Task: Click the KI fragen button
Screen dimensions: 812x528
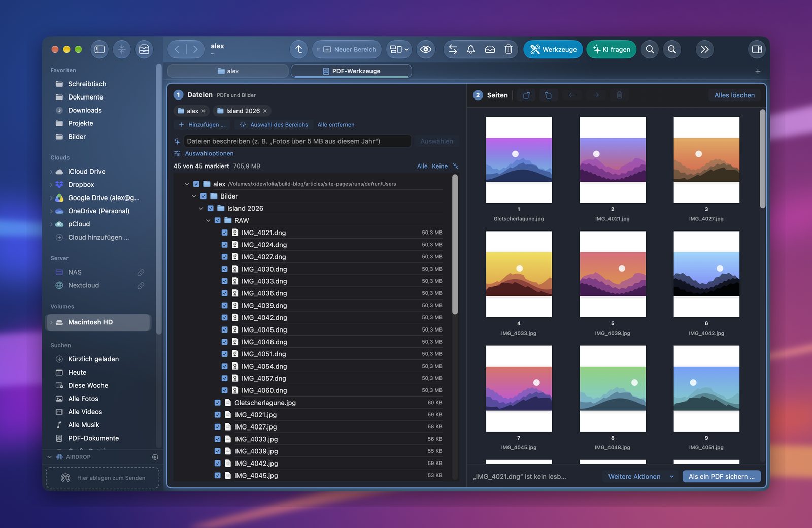Action: click(x=612, y=49)
